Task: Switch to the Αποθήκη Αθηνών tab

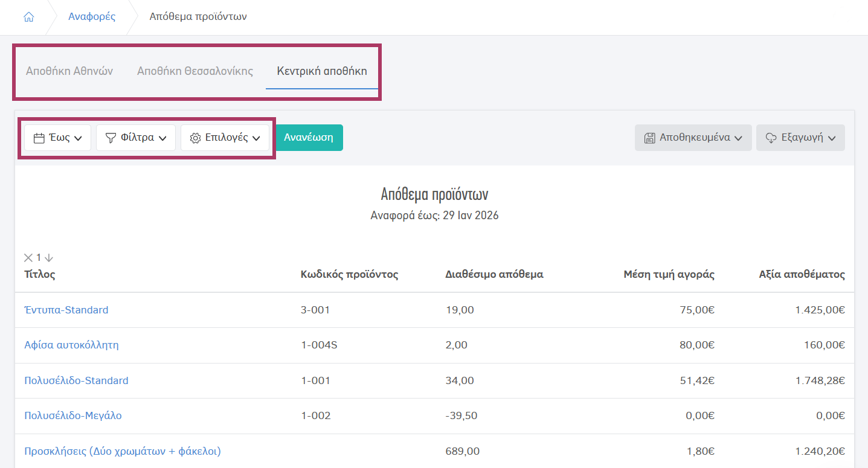Action: pyautogui.click(x=69, y=71)
